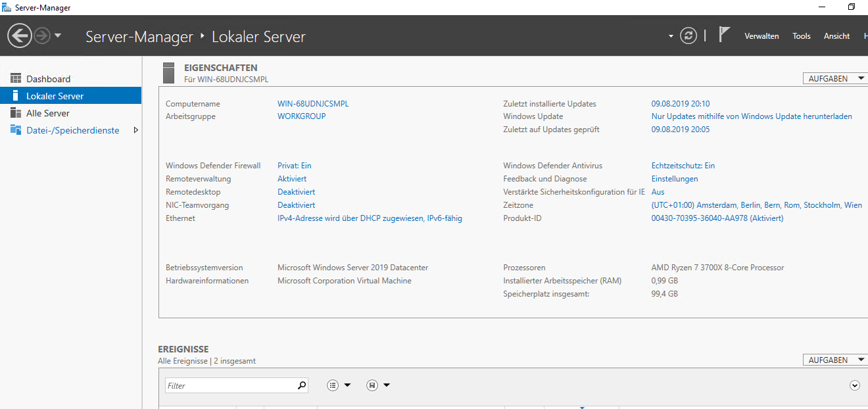
Task: Click Lokaler Server in the header breadcrumb
Action: [258, 37]
